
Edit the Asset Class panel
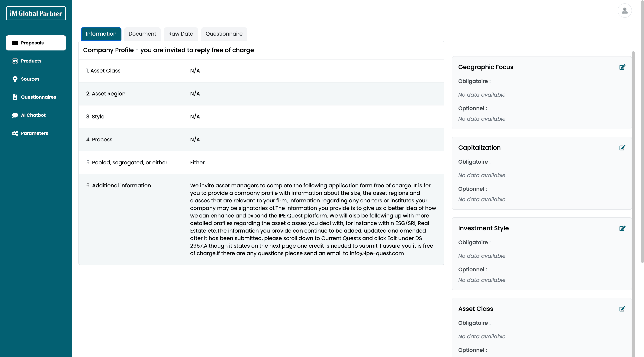pos(622,309)
